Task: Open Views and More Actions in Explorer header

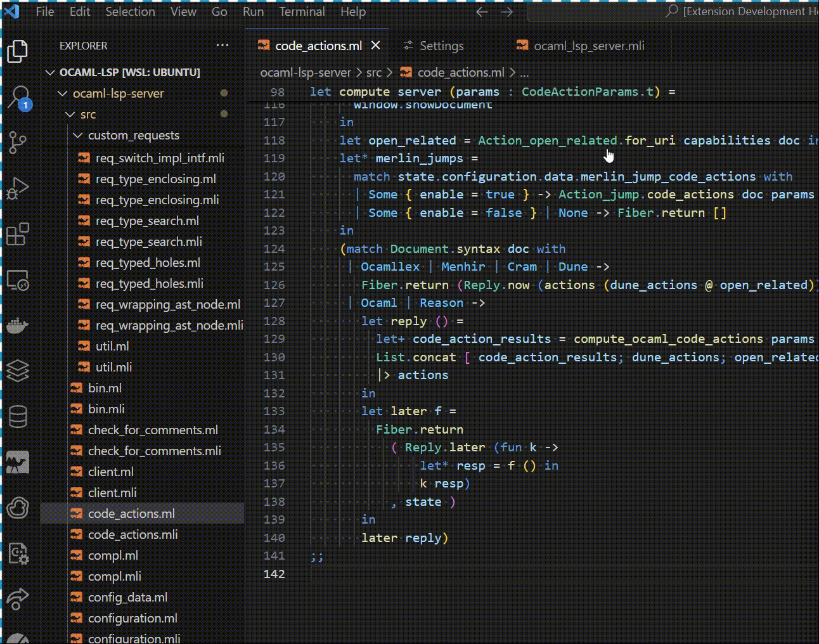Action: 222,45
